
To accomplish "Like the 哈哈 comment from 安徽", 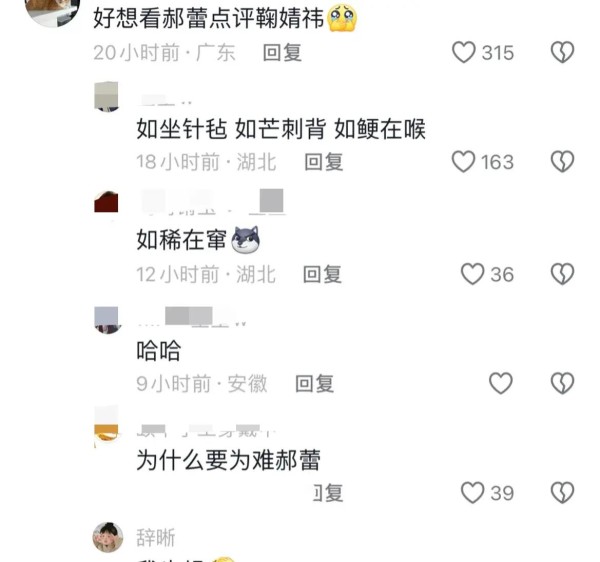I will click(501, 383).
